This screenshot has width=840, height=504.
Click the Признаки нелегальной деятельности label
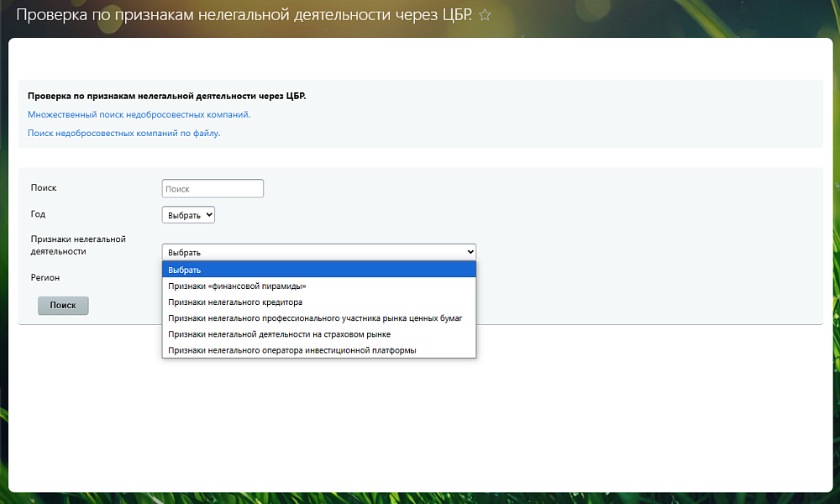click(x=77, y=244)
